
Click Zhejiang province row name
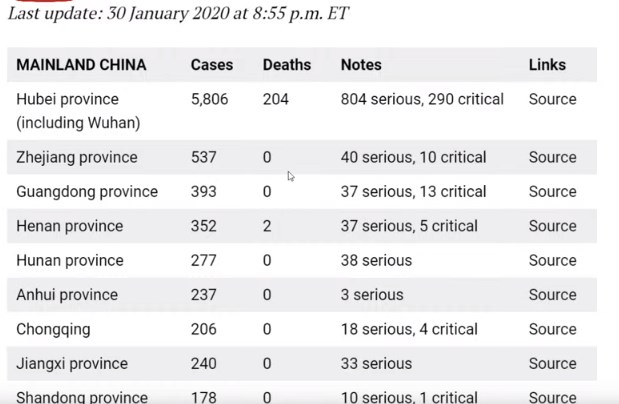point(77,157)
